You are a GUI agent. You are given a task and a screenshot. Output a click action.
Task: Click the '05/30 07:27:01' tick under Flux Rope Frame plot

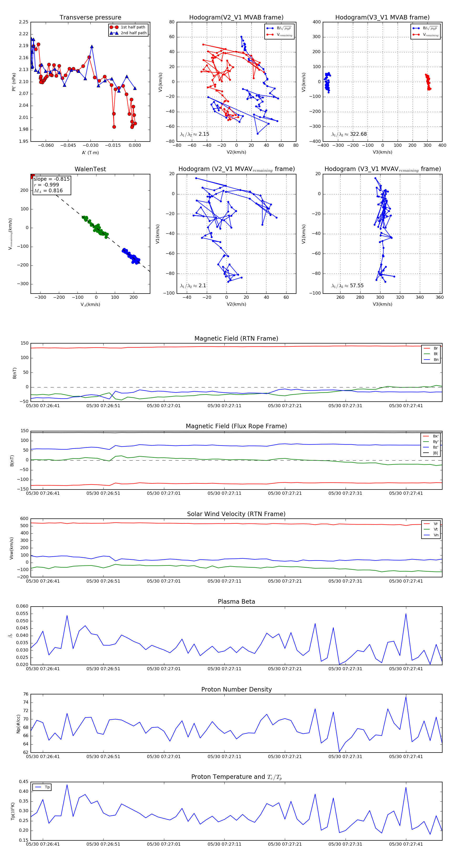tap(164, 493)
